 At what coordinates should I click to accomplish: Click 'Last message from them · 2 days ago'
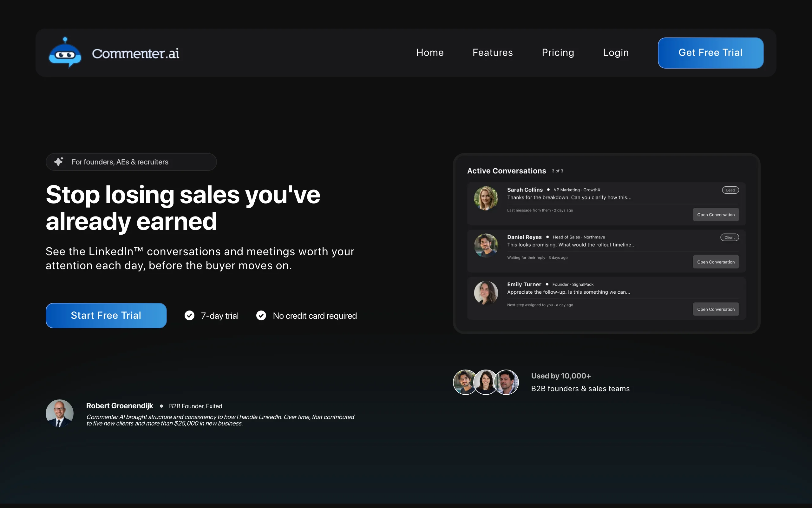[540, 210]
